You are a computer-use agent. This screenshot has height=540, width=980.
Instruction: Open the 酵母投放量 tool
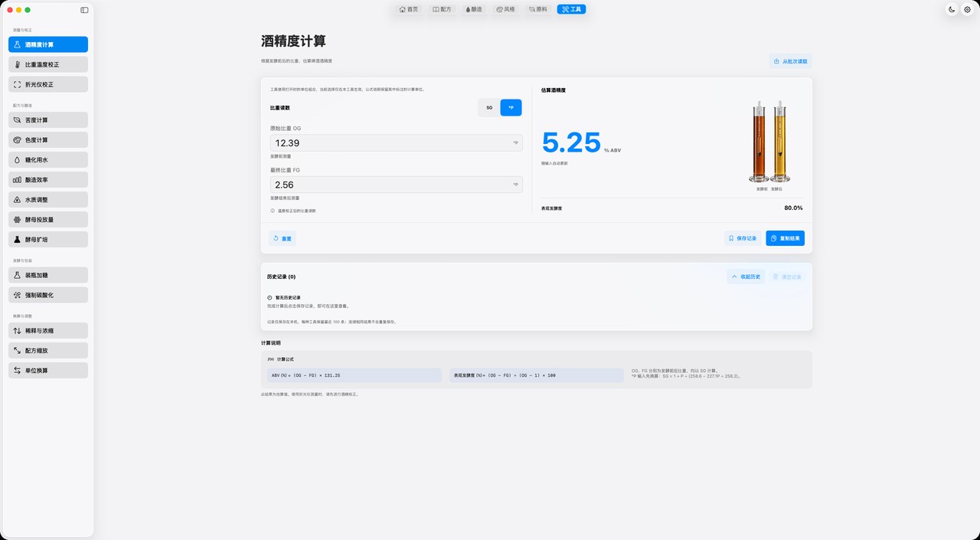48,219
